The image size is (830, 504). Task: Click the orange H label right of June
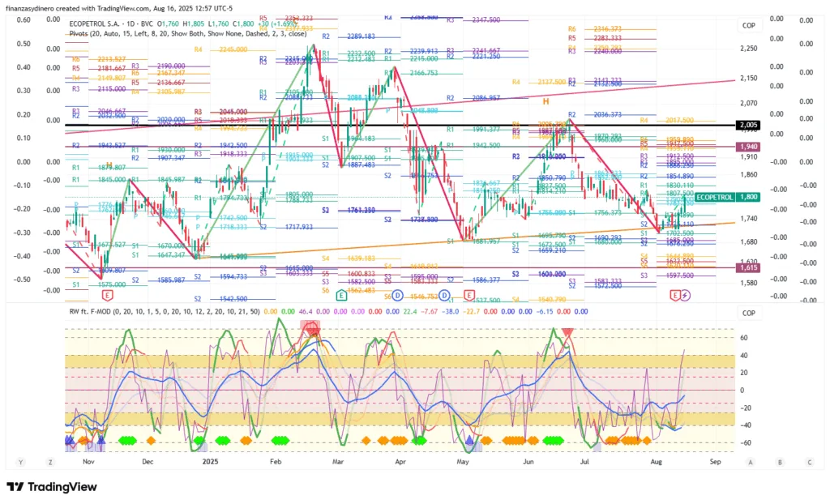[545, 101]
